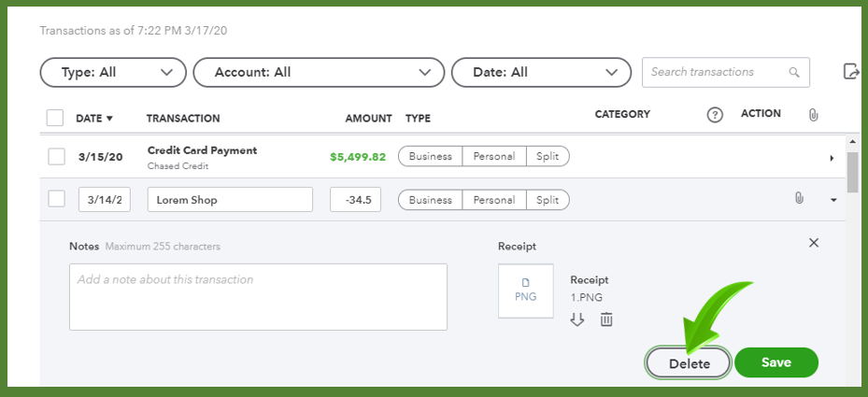868x397 pixels.
Task: Delete the receipt with trash icon
Action: click(606, 319)
